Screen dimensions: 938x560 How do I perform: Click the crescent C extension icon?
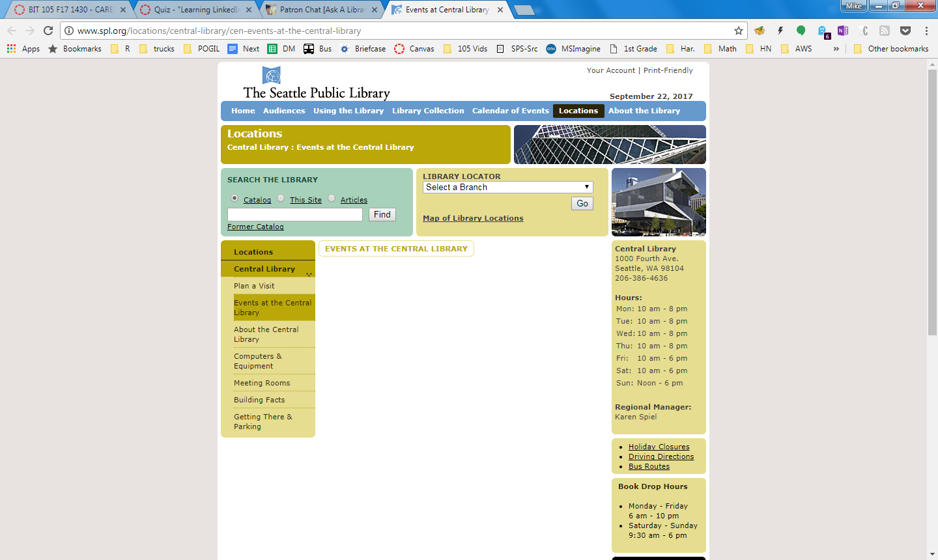pos(864,31)
